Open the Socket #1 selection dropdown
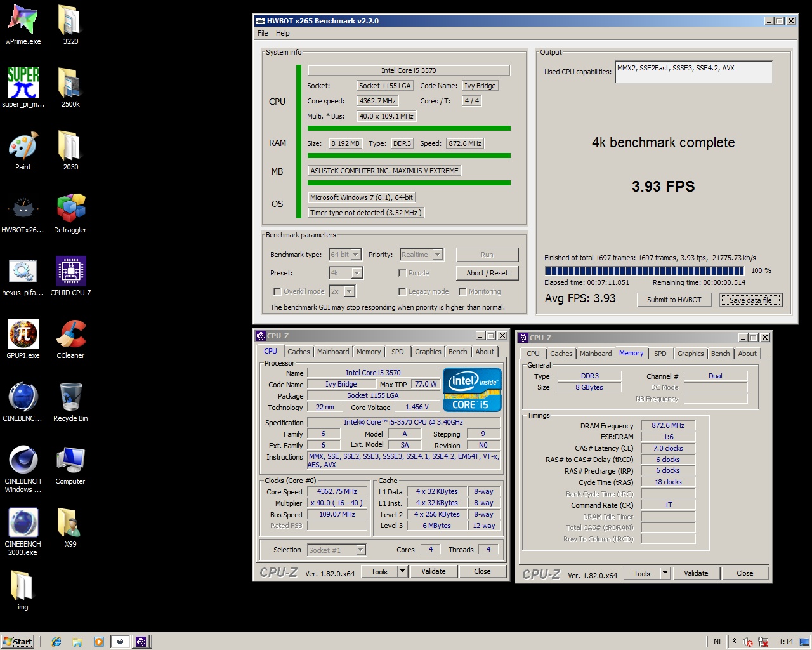This screenshot has width=812, height=650. point(360,550)
